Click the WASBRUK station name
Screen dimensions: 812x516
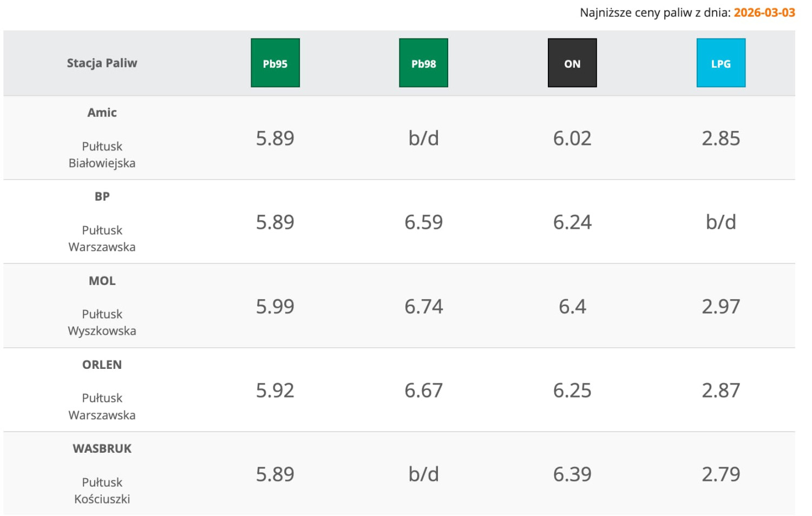(x=102, y=448)
